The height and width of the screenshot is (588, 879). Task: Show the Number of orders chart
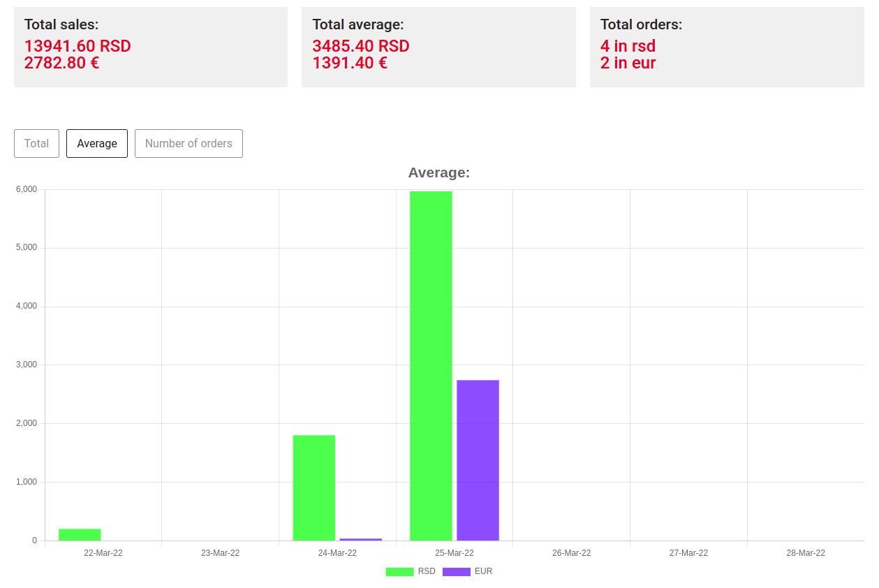coord(189,143)
